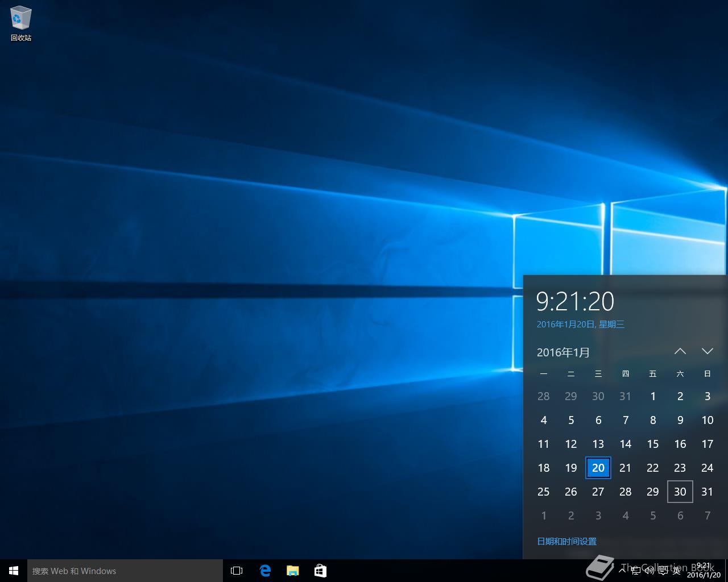Select January 1 in the calendar
This screenshot has height=582, width=728.
[653, 396]
